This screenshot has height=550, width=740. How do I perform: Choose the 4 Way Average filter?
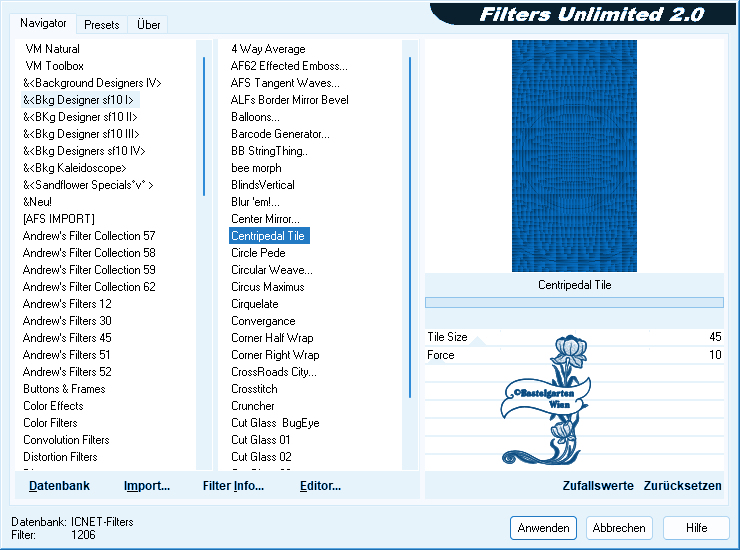tap(268, 49)
